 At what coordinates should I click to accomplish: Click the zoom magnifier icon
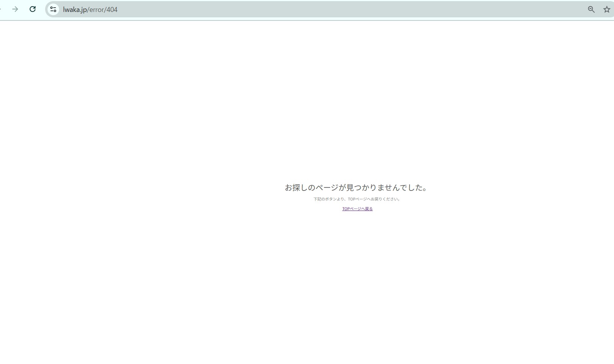[x=591, y=10]
